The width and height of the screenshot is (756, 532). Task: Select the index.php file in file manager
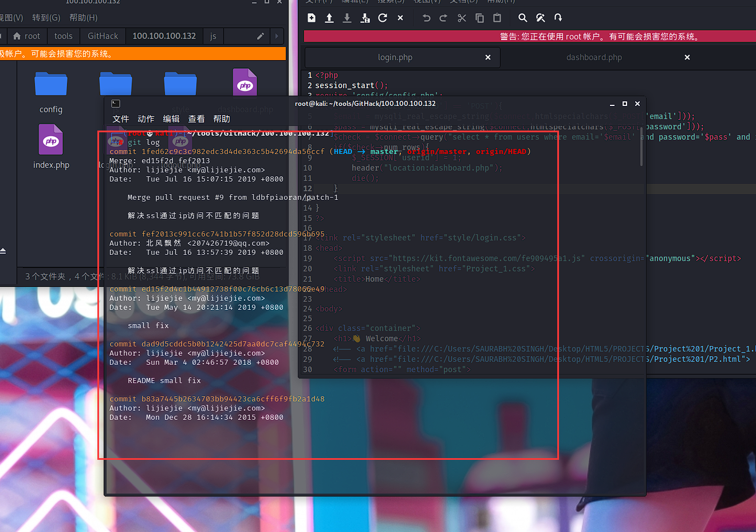point(51,147)
